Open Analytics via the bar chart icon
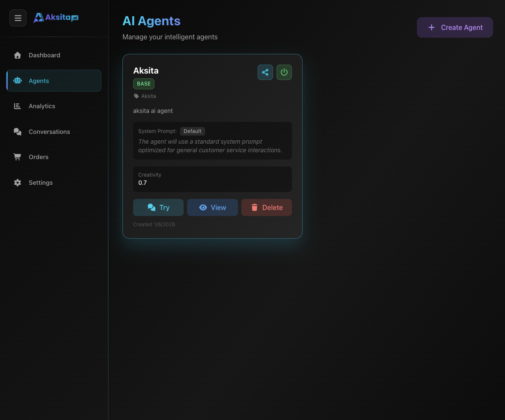This screenshot has height=420, width=505. [17, 106]
